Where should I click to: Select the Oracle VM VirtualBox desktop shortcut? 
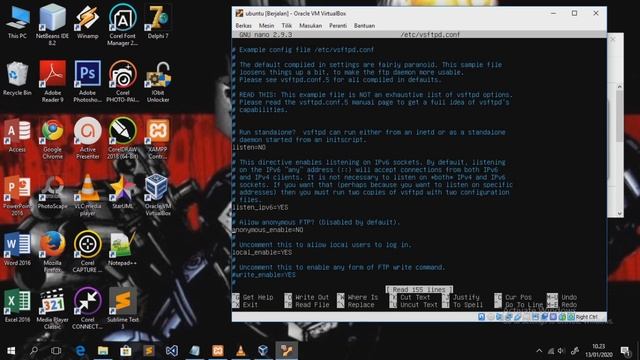[x=157, y=195]
